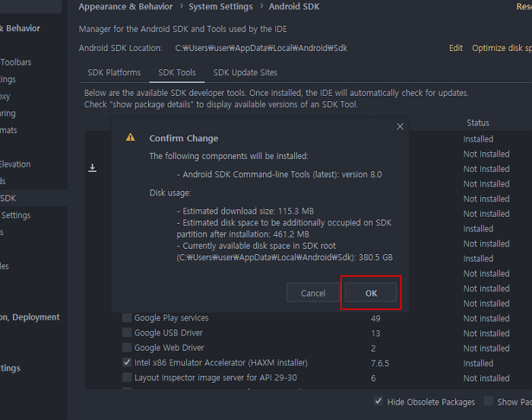Check the Google USB Driver checkbox
This screenshot has height=420, width=532.
coord(127,332)
